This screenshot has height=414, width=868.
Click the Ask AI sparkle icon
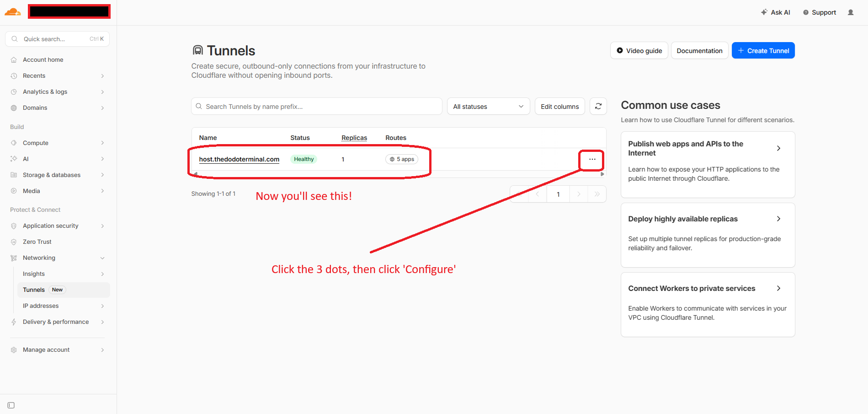pos(764,12)
